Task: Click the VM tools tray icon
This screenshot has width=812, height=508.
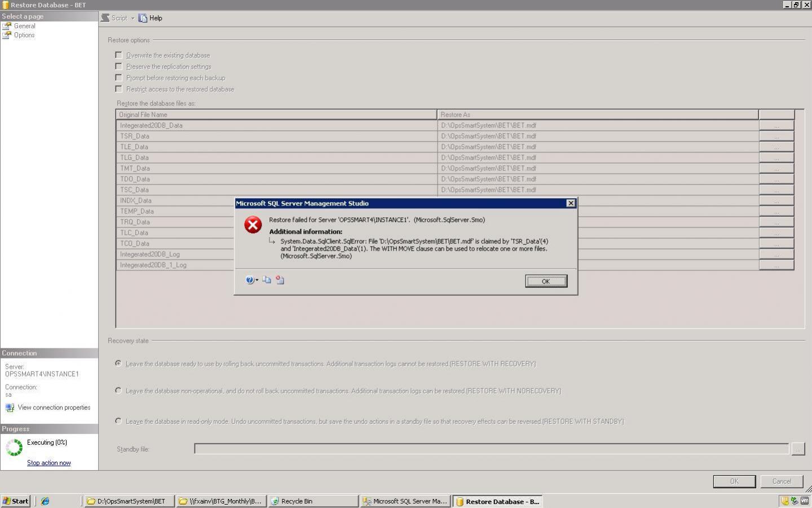Action: (x=805, y=501)
